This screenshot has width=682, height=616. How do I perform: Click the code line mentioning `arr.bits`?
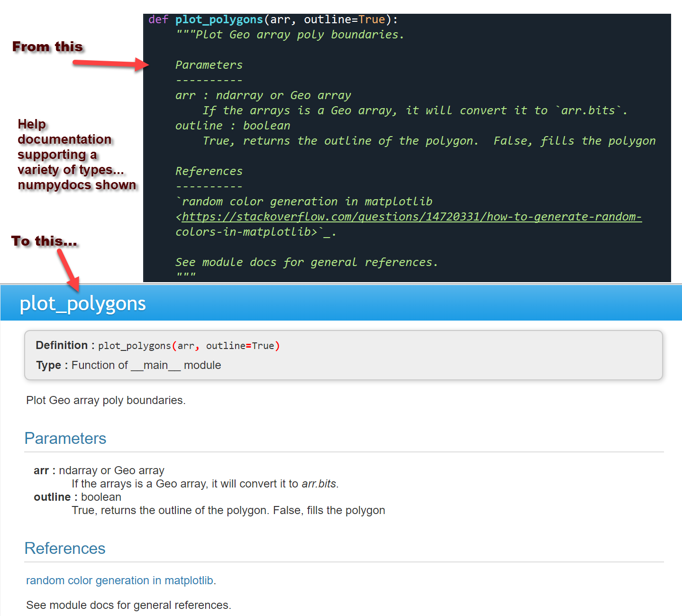(x=415, y=110)
